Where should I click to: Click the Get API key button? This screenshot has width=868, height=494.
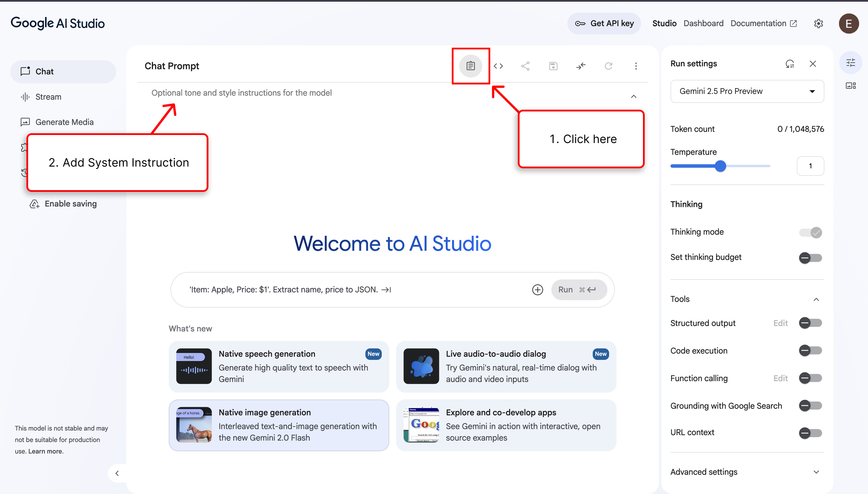click(604, 23)
